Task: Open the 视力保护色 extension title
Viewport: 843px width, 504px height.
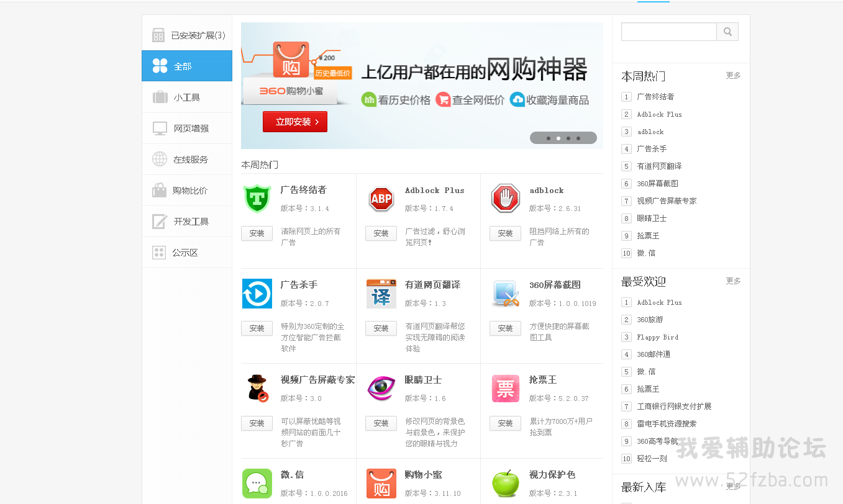Action: click(552, 475)
